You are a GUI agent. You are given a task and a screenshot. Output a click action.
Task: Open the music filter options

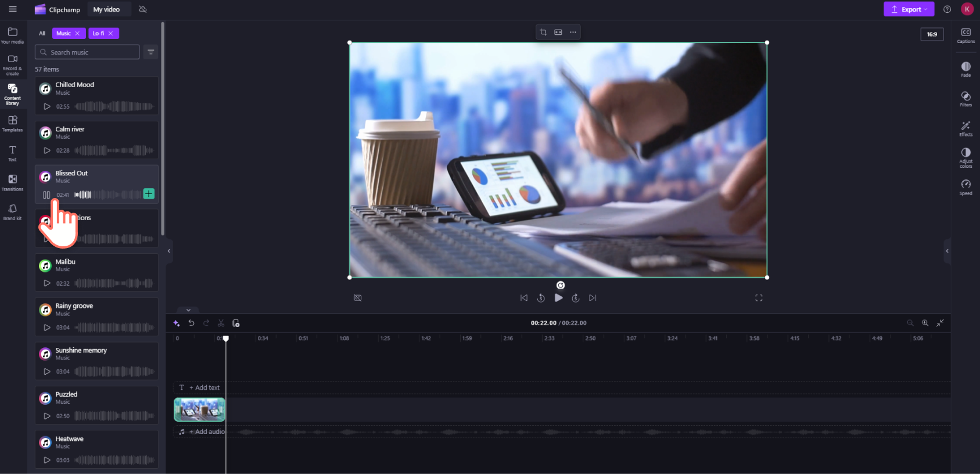coord(151,52)
